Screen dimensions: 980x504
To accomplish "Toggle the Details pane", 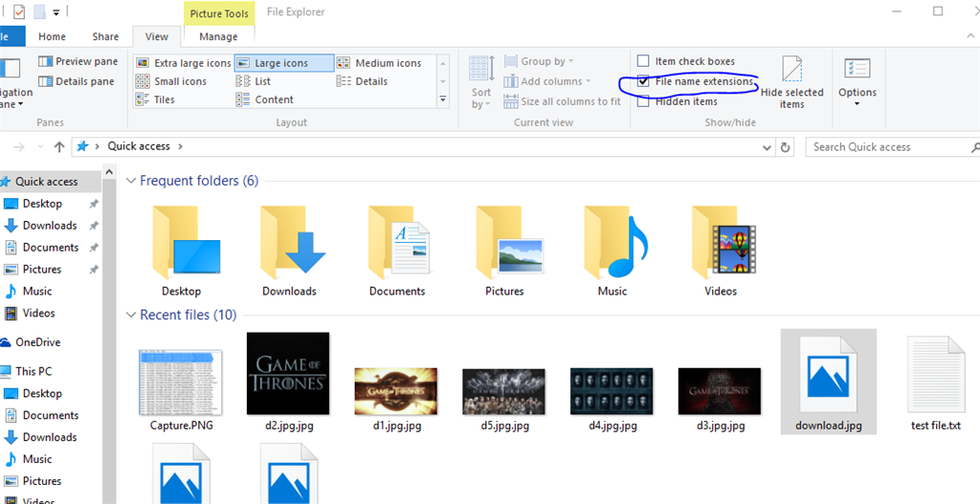I will (77, 81).
